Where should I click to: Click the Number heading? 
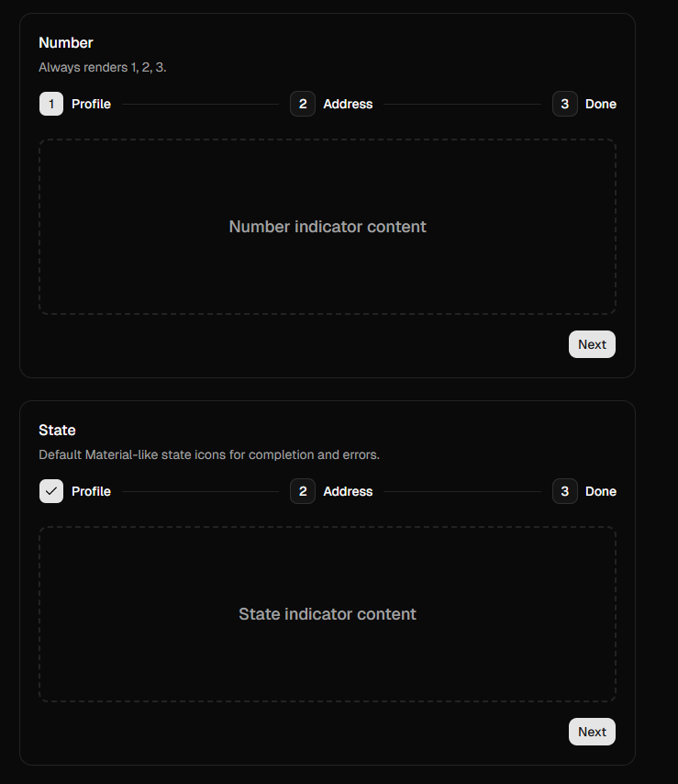point(66,43)
